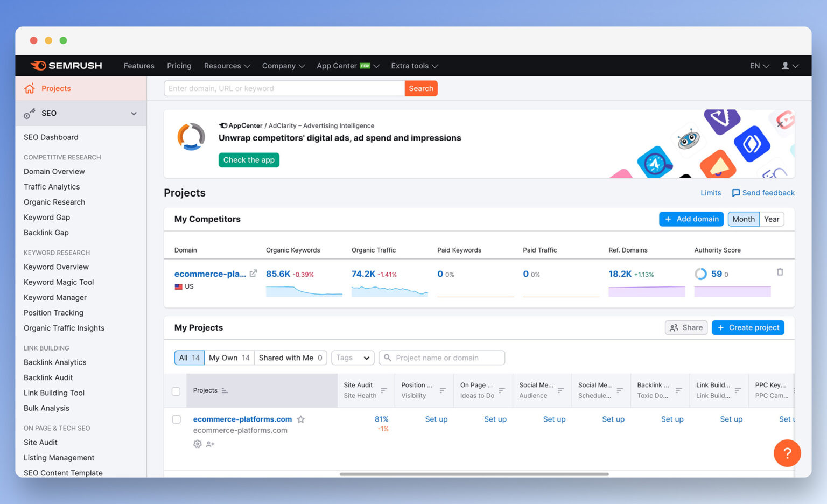Open the EN language dropdown
This screenshot has width=827, height=504.
758,65
